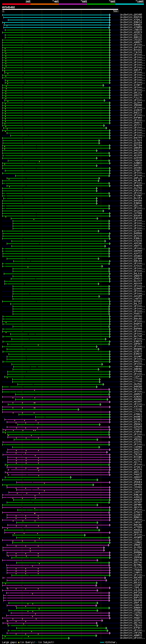Pick the UniRef100_B8RJE6 label
Image resolution: width=146 pixels, height=644 pixels.
(x=131, y=261)
